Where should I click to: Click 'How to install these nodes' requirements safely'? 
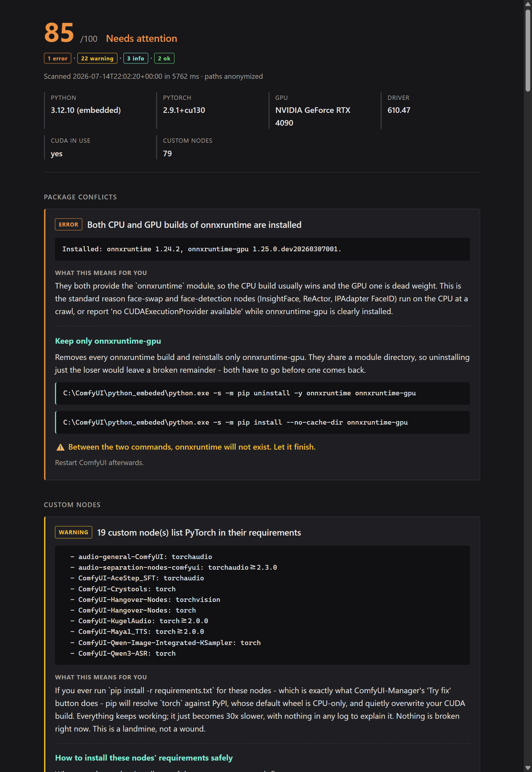click(x=144, y=758)
